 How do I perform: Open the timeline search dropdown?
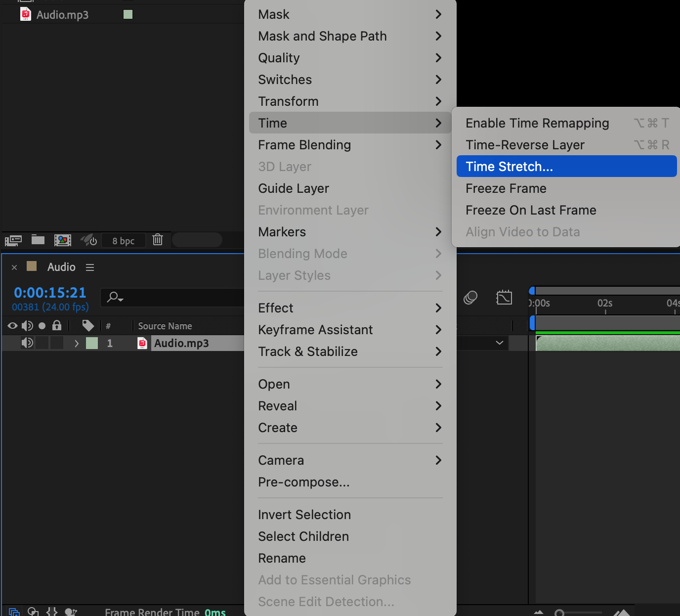(115, 297)
